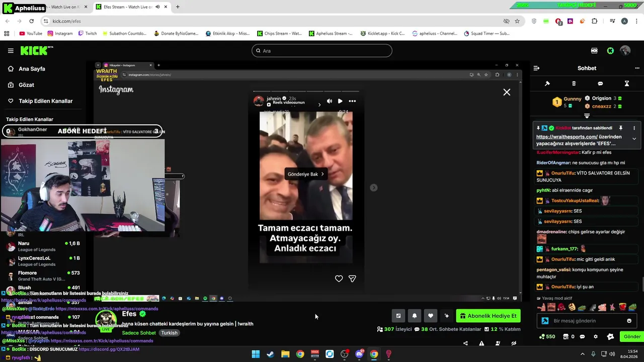Image resolution: width=644 pixels, height=362 pixels.
Task: Open the emoji picker in message box
Action: coord(629,321)
